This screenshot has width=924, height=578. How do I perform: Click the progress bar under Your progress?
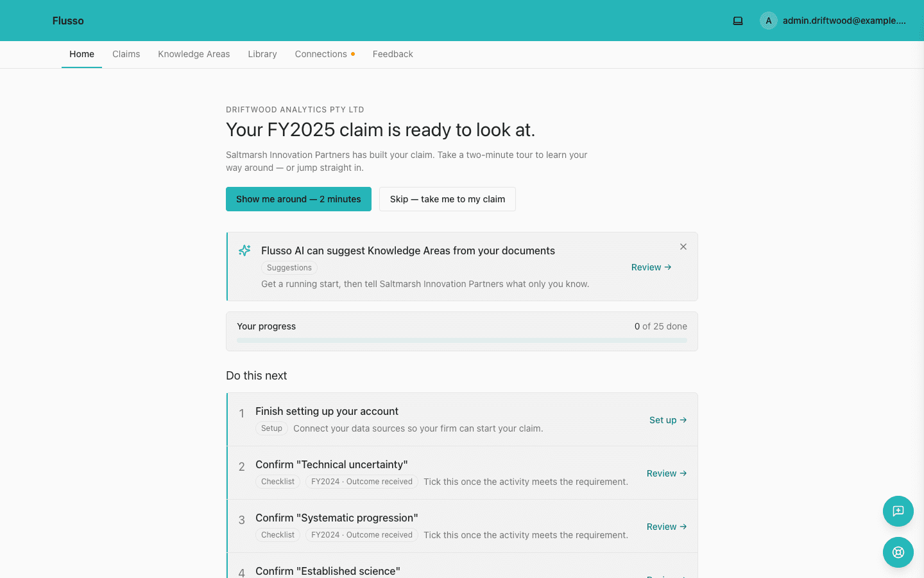coord(462,340)
